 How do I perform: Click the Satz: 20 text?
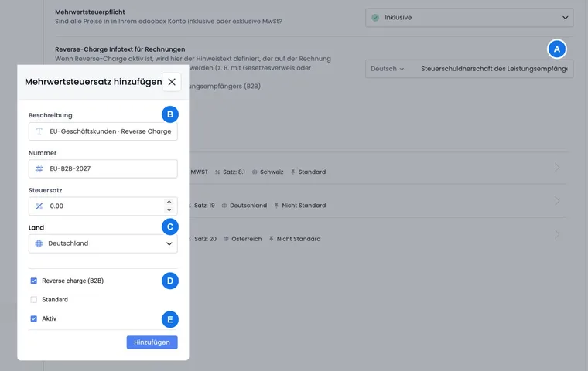(206, 239)
